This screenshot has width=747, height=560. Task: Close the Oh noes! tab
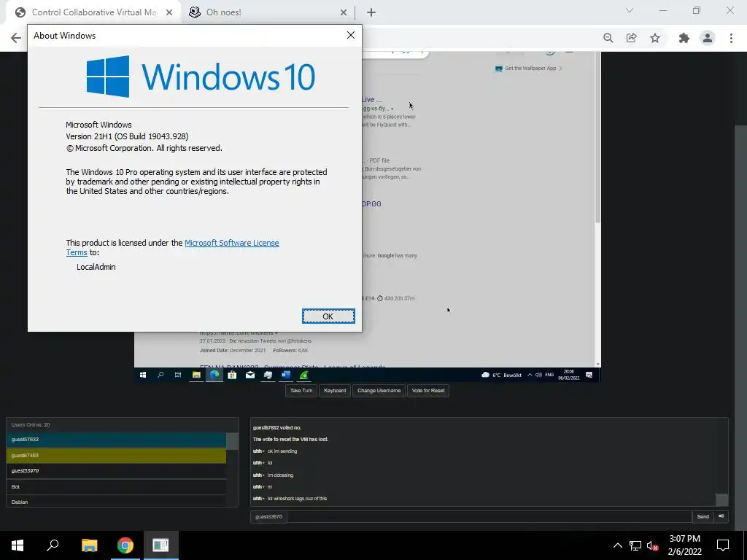pyautogui.click(x=344, y=12)
